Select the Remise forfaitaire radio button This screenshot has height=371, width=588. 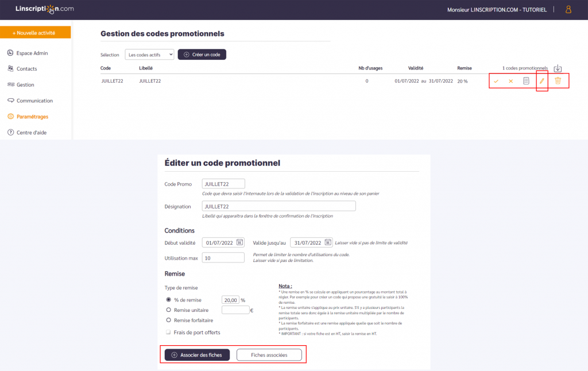click(x=167, y=321)
